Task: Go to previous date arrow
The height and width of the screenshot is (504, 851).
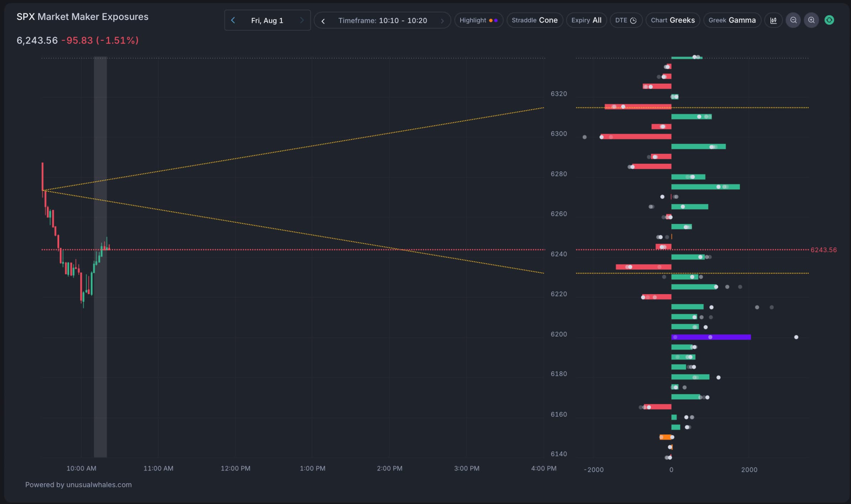Action: point(233,20)
